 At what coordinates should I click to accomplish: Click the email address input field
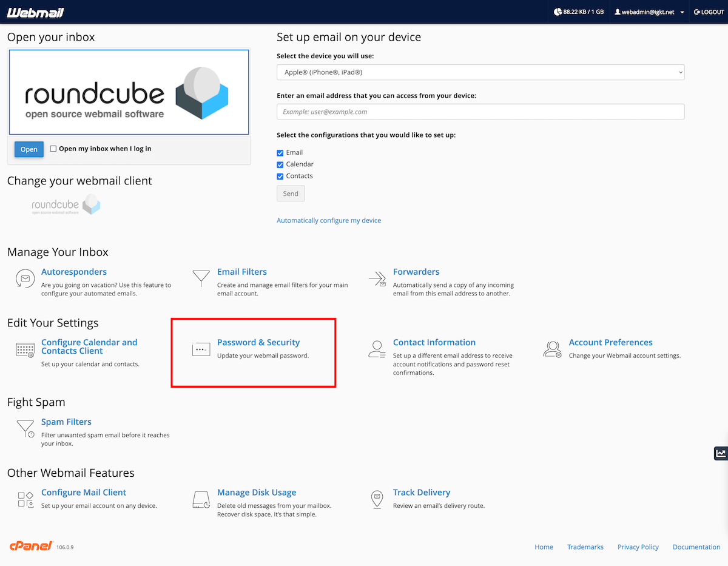click(x=480, y=112)
